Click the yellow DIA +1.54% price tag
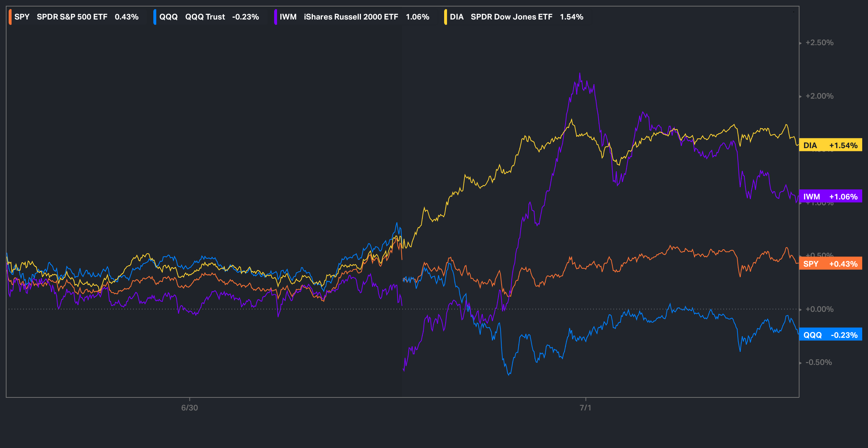868x448 pixels. pyautogui.click(x=830, y=145)
